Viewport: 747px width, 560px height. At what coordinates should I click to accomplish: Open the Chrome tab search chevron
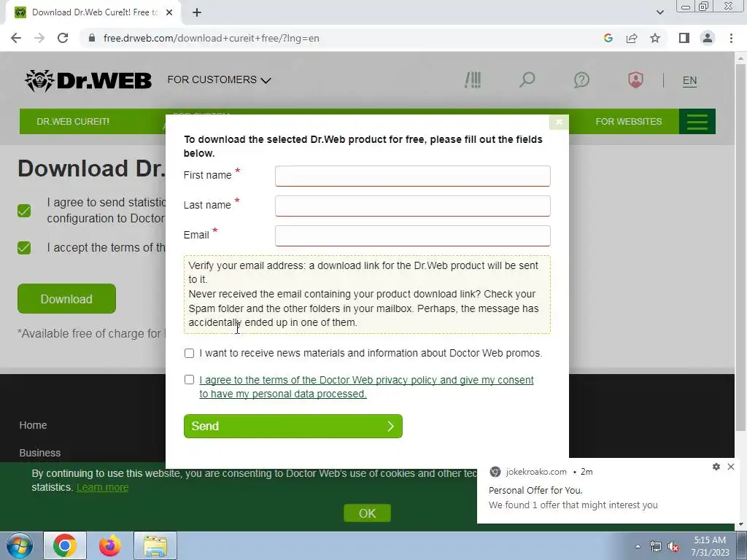[659, 12]
